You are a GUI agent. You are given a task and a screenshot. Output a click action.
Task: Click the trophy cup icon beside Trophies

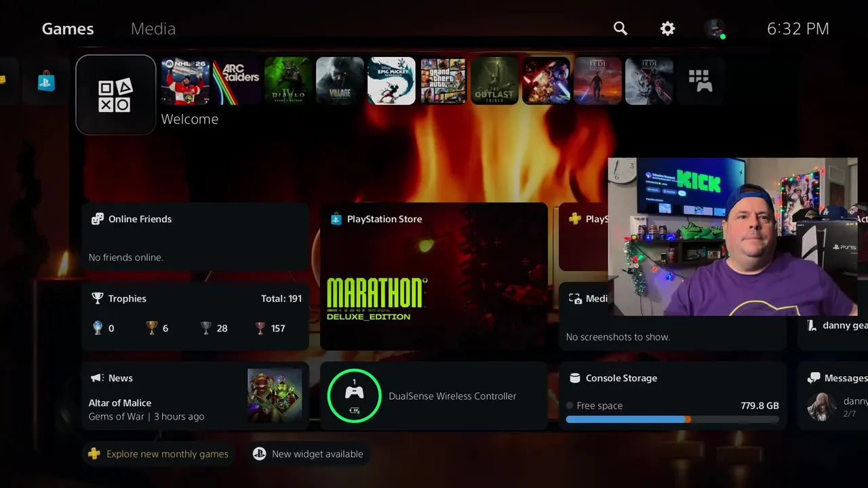[x=98, y=298]
